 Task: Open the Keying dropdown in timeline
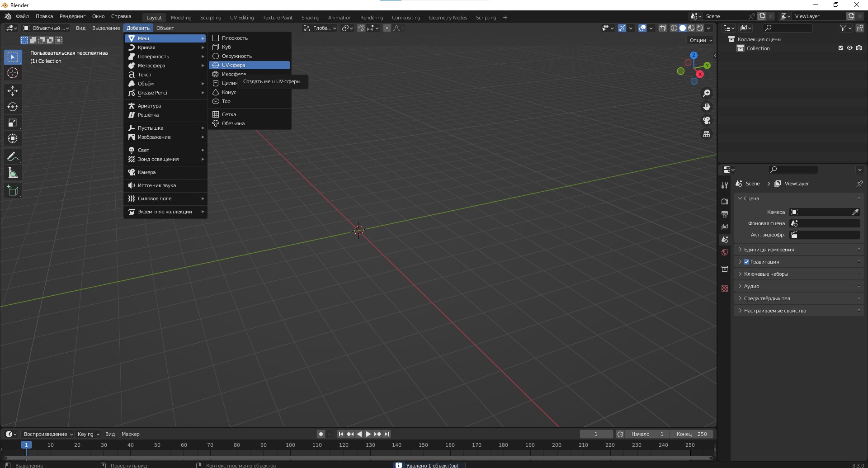89,434
